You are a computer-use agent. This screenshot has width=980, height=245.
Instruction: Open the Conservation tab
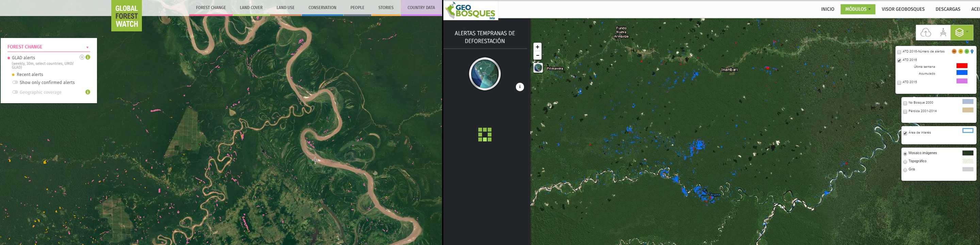point(322,7)
